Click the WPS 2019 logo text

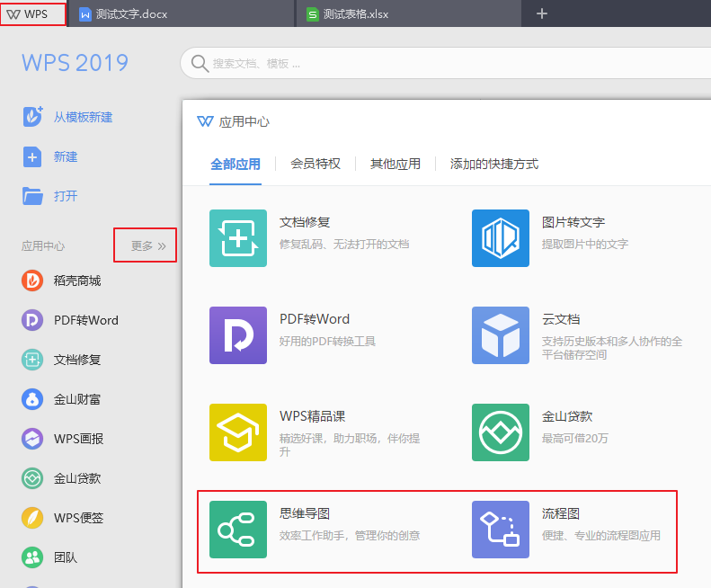point(76,63)
